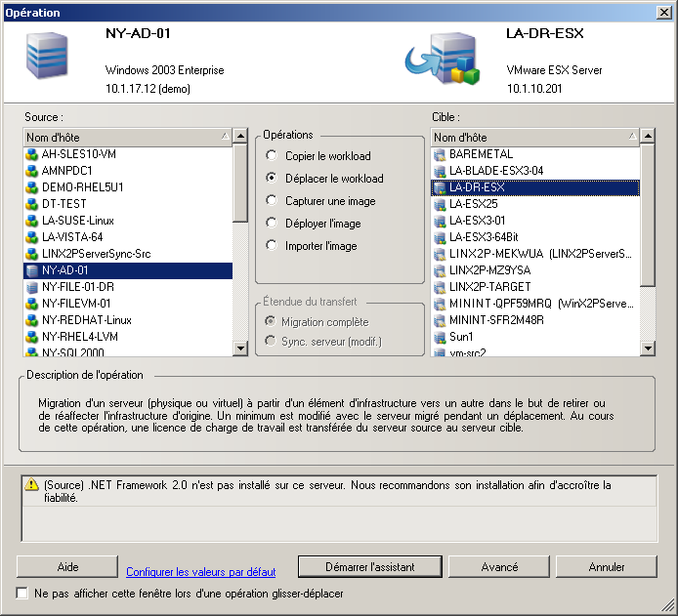
Task: Click Source list scroll up arrow
Action: pos(240,136)
